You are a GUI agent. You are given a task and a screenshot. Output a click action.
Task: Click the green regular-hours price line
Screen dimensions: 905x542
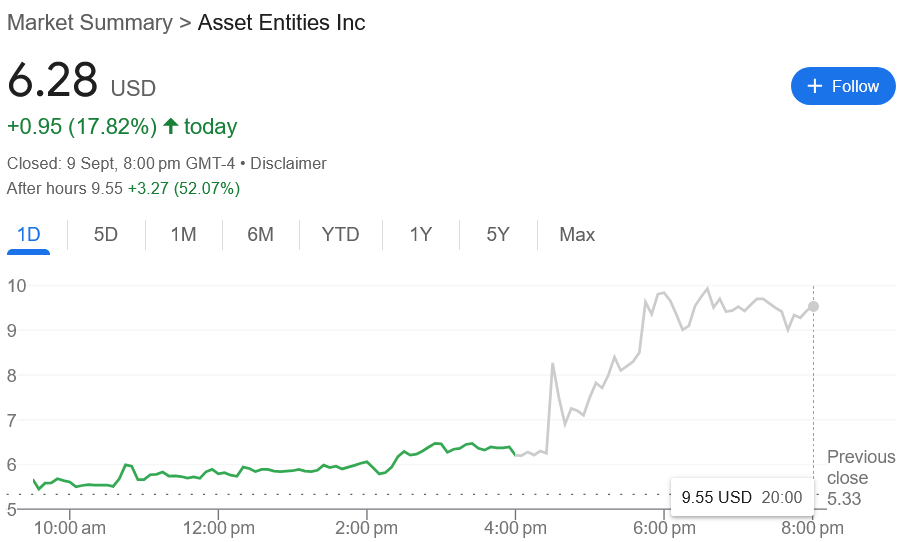coord(300,469)
